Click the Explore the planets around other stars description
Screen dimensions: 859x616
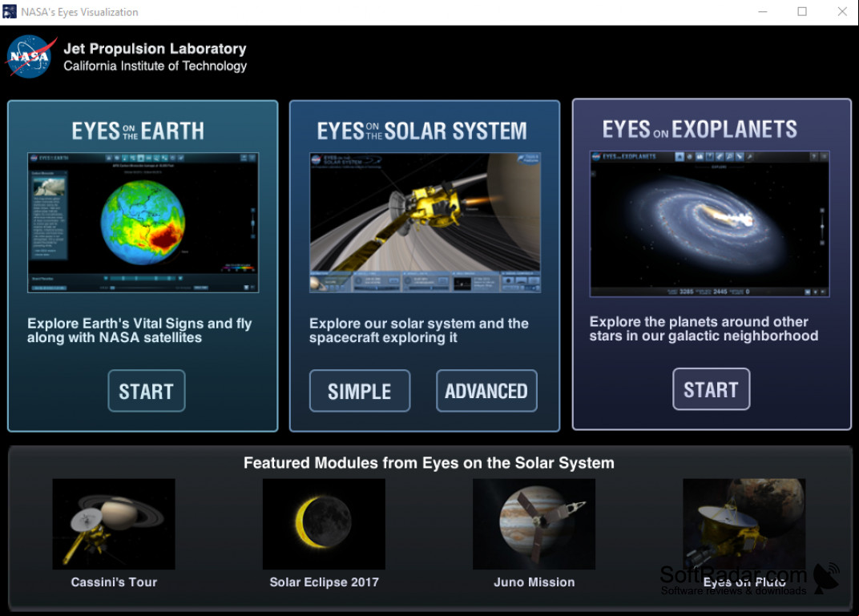coord(704,328)
